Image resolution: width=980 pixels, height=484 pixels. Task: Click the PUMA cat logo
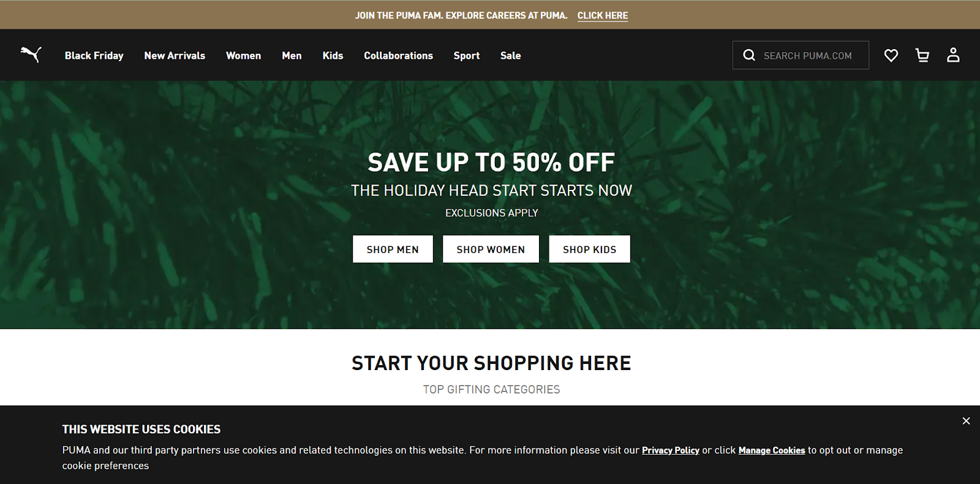click(x=31, y=55)
